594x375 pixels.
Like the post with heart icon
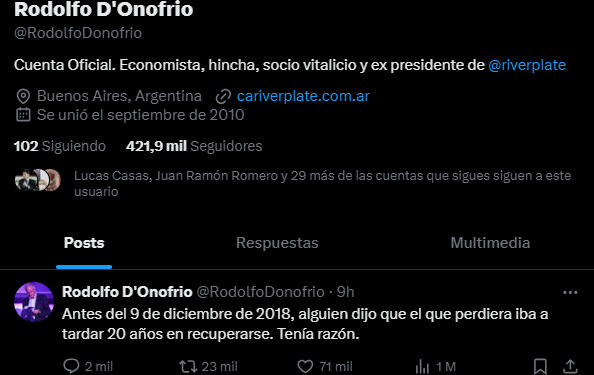pos(305,366)
